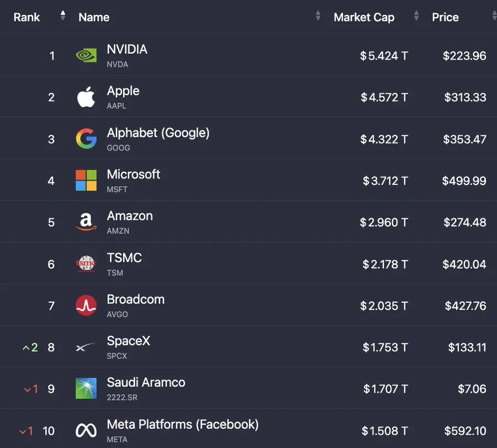Click the SpaceX logo icon
Screen dimensions: 497x448
[86, 347]
